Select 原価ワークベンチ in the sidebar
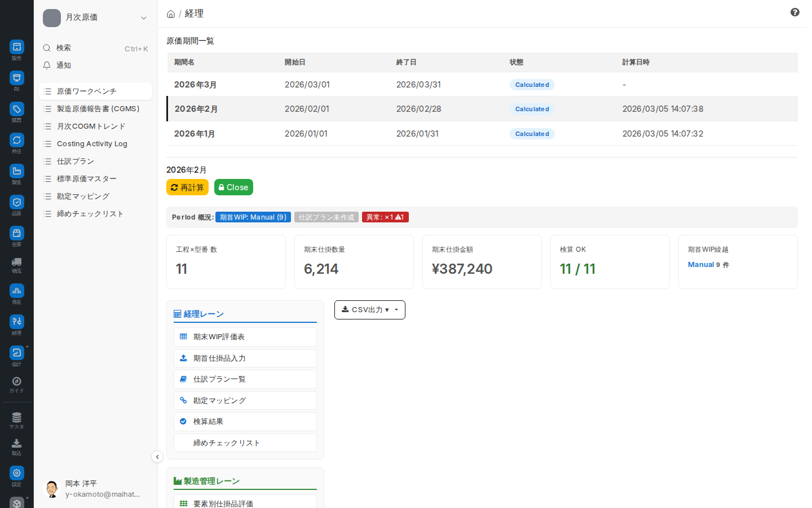 click(x=95, y=91)
